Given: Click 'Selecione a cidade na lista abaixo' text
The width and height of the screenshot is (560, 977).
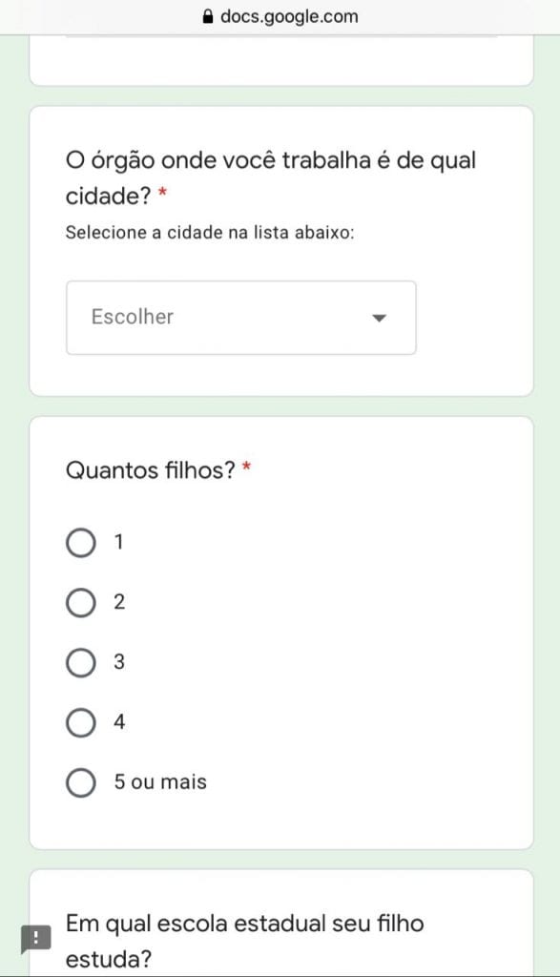Looking at the screenshot, I should pos(210,233).
